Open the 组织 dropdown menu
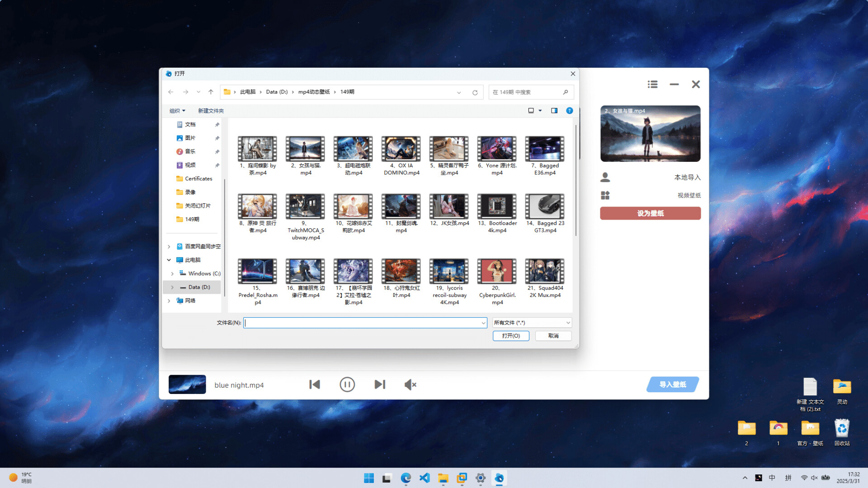This screenshot has height=488, width=868. click(x=177, y=111)
